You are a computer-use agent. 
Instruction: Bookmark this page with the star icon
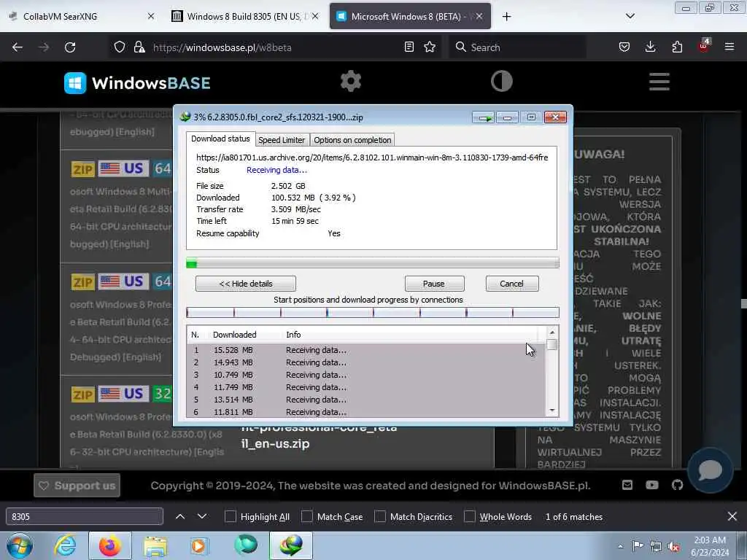(x=430, y=47)
